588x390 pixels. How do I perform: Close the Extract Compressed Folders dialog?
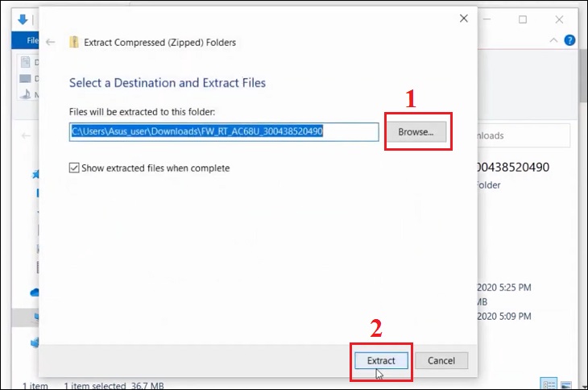[x=464, y=19]
